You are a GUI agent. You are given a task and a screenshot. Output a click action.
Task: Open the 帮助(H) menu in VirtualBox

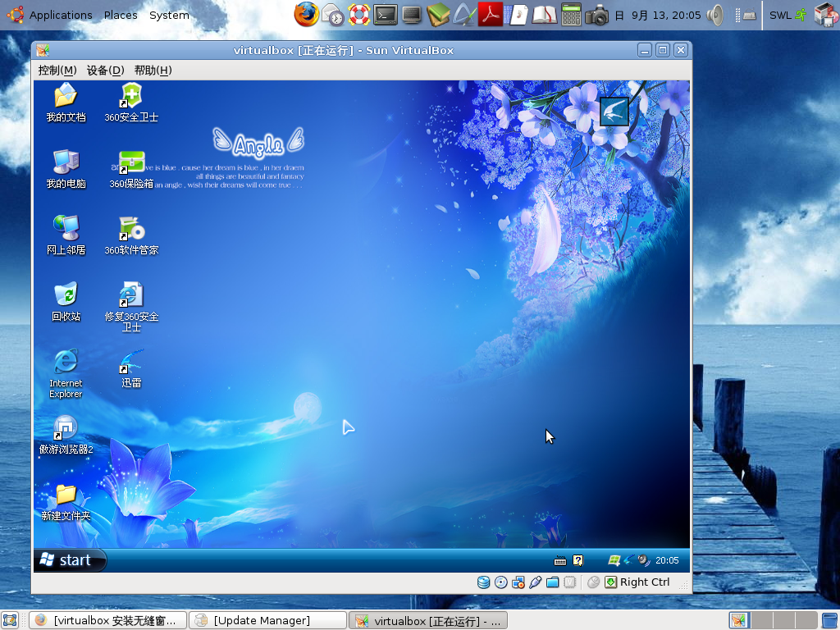point(153,71)
